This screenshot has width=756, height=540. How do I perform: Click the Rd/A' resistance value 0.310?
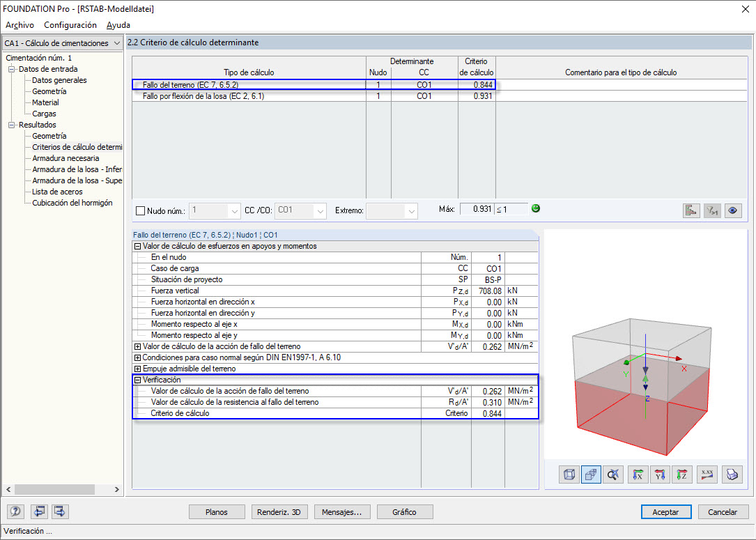(x=488, y=402)
